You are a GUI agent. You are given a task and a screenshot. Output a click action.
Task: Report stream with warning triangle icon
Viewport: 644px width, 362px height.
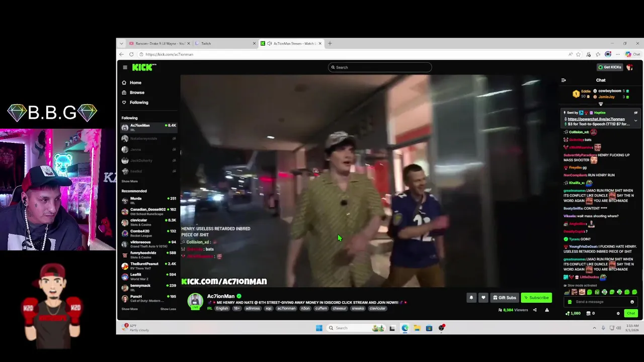[x=547, y=310]
